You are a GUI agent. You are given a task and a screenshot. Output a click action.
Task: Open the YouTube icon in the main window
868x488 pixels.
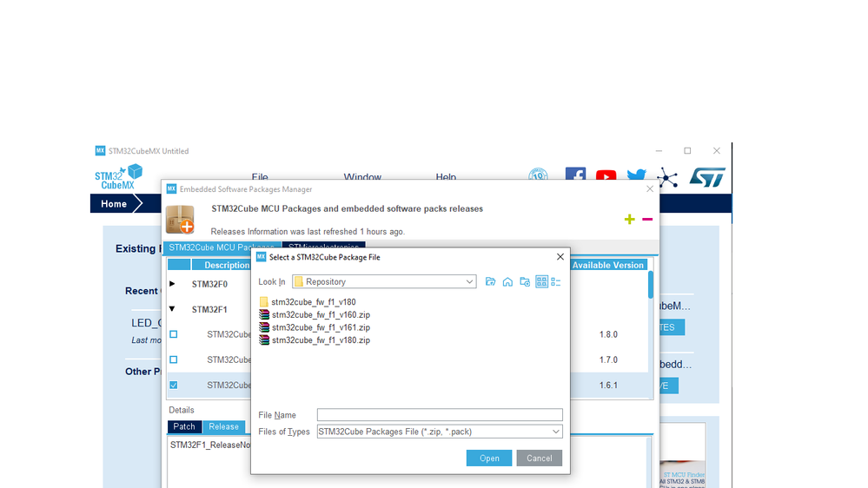tap(606, 176)
